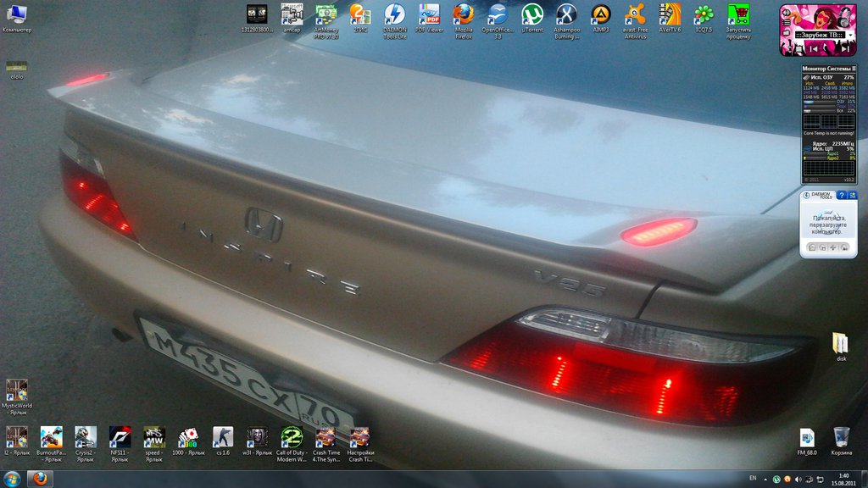The width and height of the screenshot is (868, 488).
Task: Open the volume control in tray
Action: (798, 480)
